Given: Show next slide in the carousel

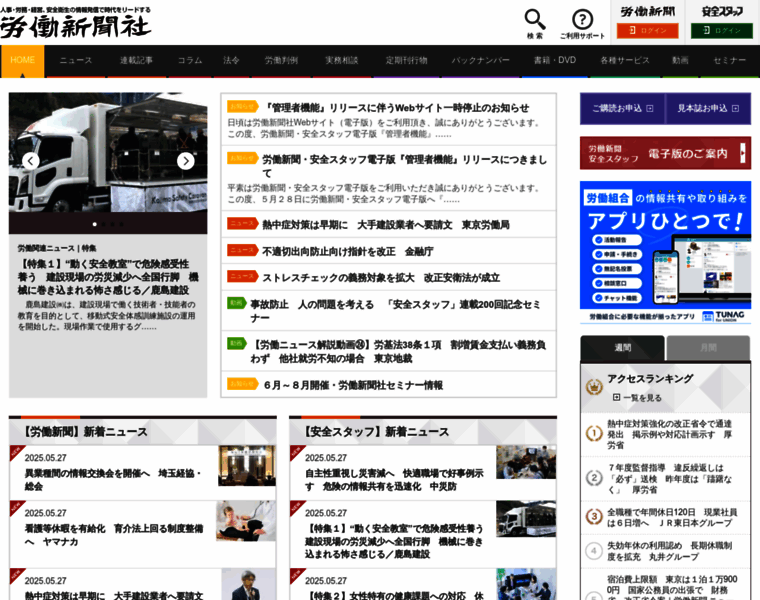Looking at the screenshot, I should click(x=186, y=161).
